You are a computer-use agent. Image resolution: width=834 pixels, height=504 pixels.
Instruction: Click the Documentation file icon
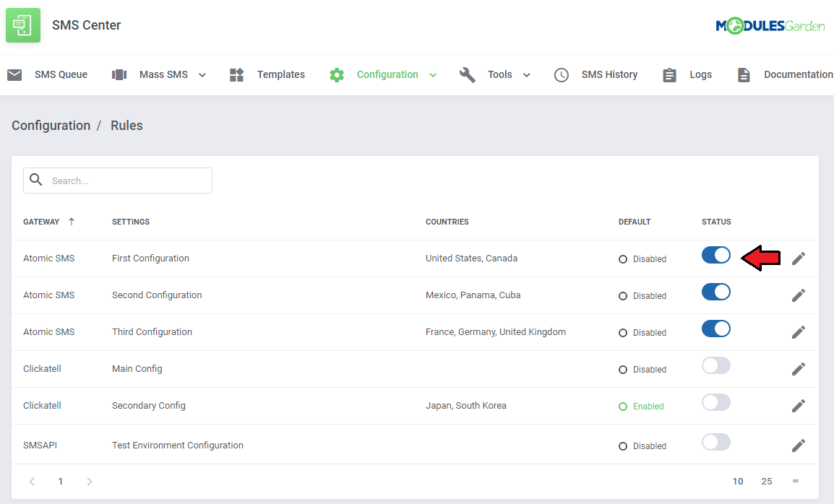(744, 75)
